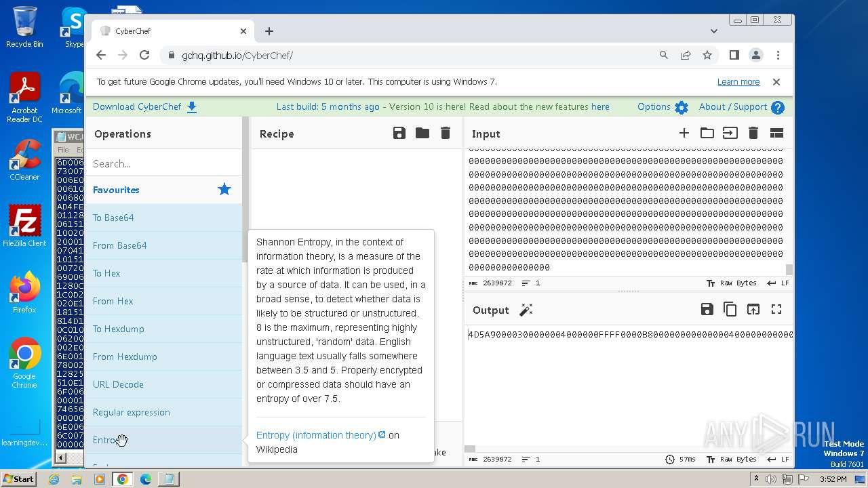Open the Load recipe folder icon
Viewport: 868px width, 488px height.
[422, 134]
